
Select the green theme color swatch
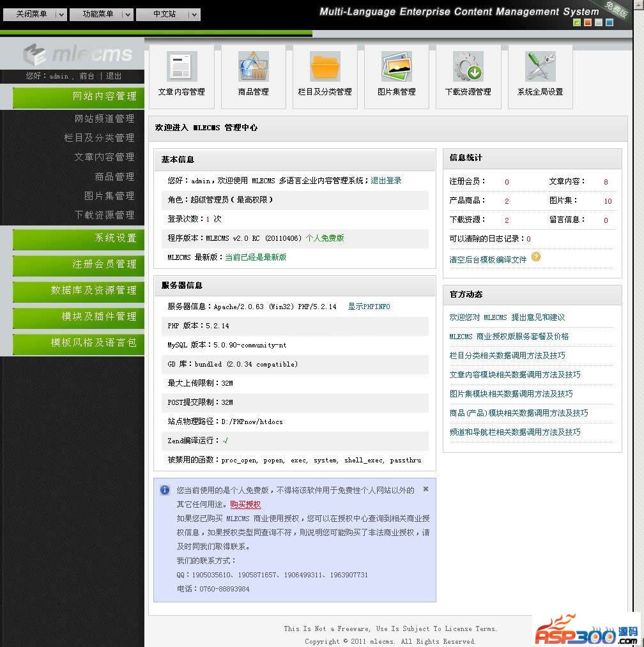point(577,23)
